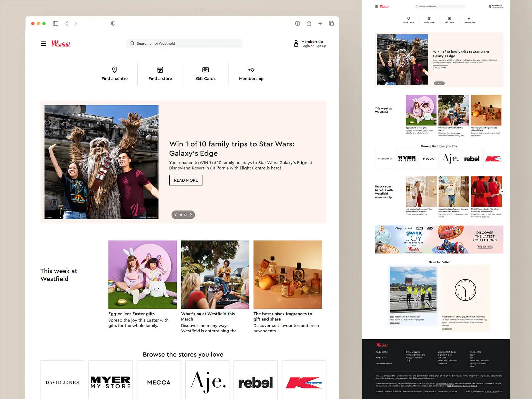Click Digital Gift Card footer link

(x=445, y=355)
